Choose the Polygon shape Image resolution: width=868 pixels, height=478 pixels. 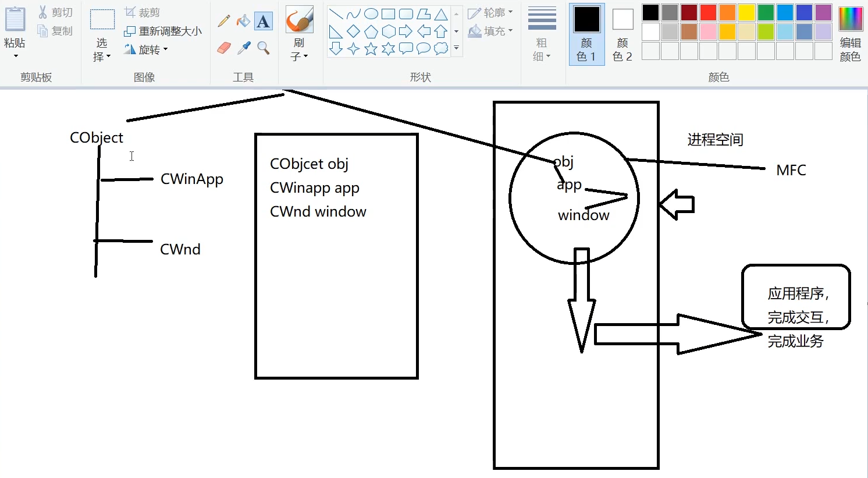[424, 14]
